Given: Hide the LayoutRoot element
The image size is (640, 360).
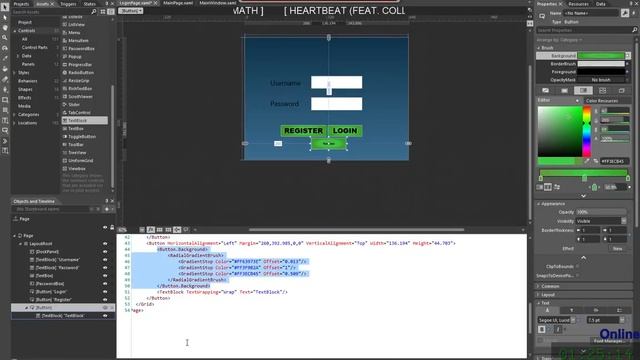Looking at the screenshot, I should click(105, 244).
